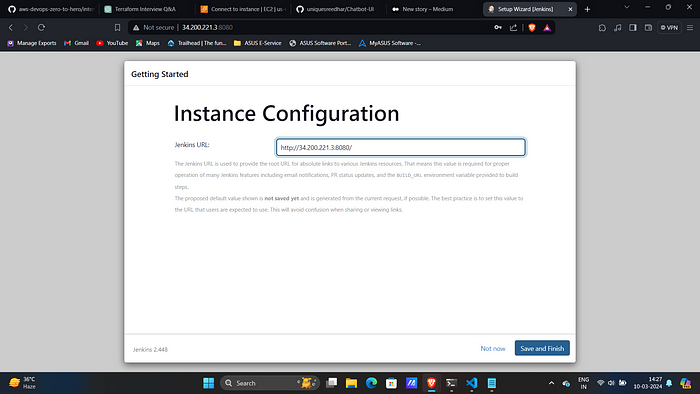Open browser extensions icon
This screenshot has width=700, height=394.
tap(602, 28)
